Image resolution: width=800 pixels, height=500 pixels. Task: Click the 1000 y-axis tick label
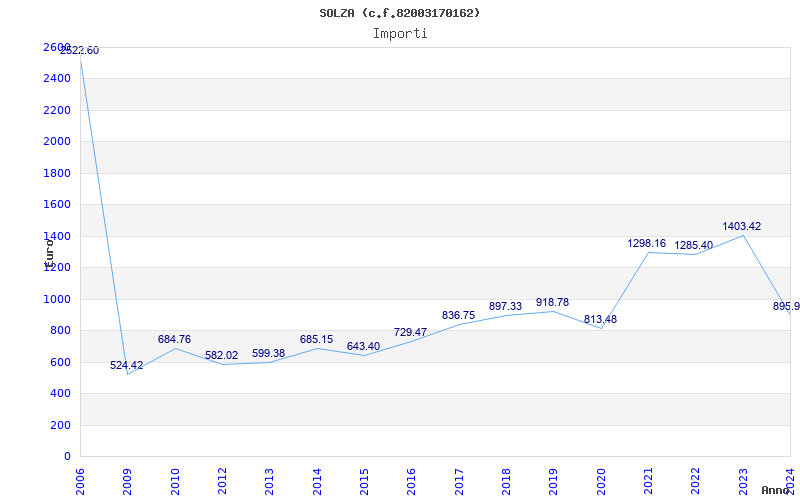point(57,299)
